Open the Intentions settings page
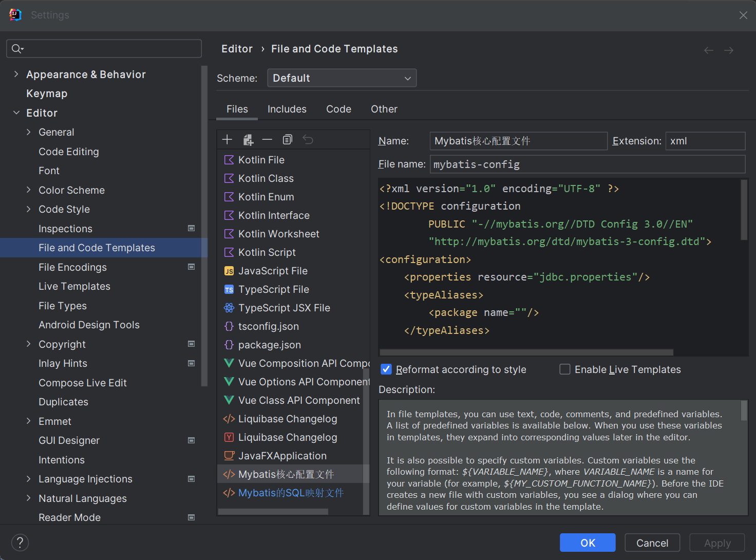Viewport: 756px width, 560px height. 62,460
